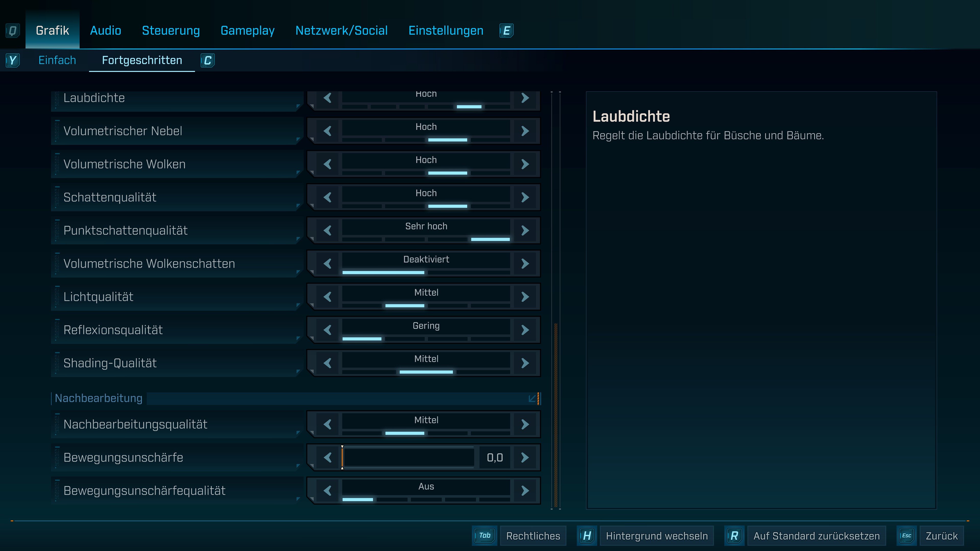Screen dimensions: 980x551
Task: Click the Tab key icon for Rechtliches
Action: (x=484, y=535)
